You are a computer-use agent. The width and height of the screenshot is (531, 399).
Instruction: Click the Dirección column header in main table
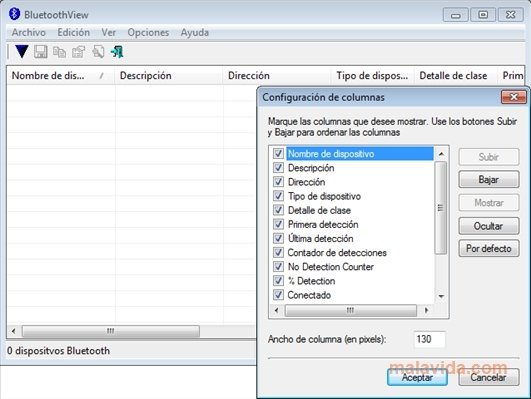pyautogui.click(x=276, y=76)
